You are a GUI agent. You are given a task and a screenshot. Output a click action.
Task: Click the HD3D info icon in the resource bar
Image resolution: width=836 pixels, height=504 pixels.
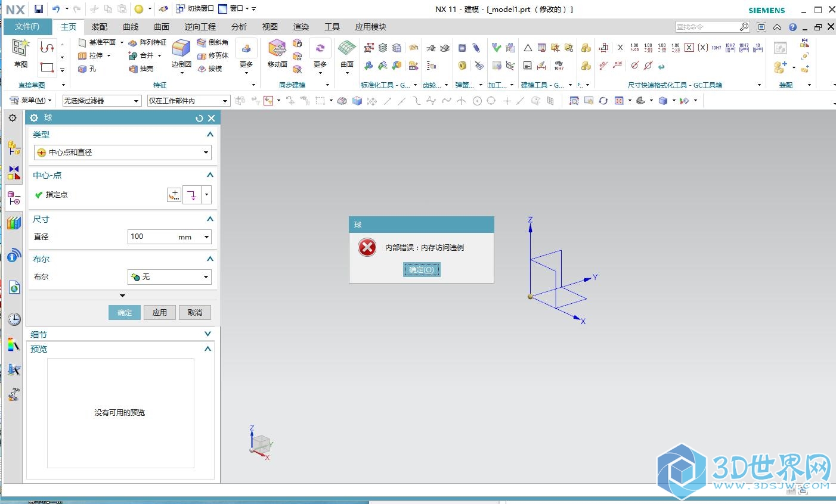coord(14,256)
